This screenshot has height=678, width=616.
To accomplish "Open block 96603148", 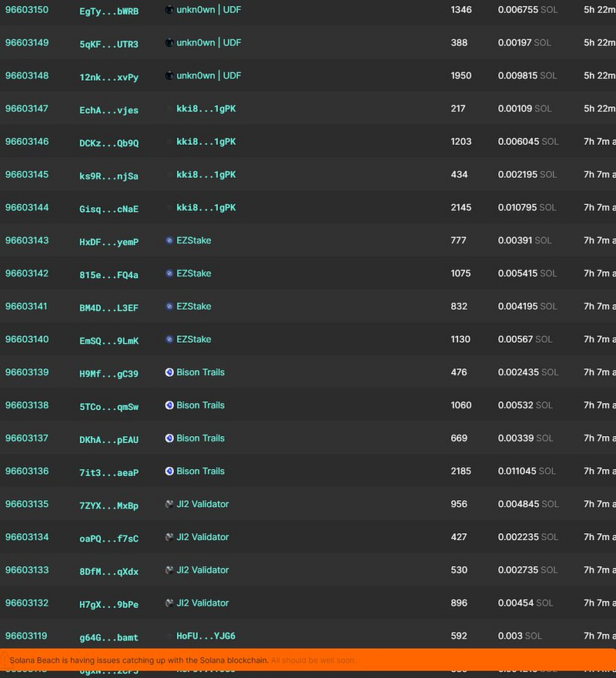I will (x=27, y=76).
